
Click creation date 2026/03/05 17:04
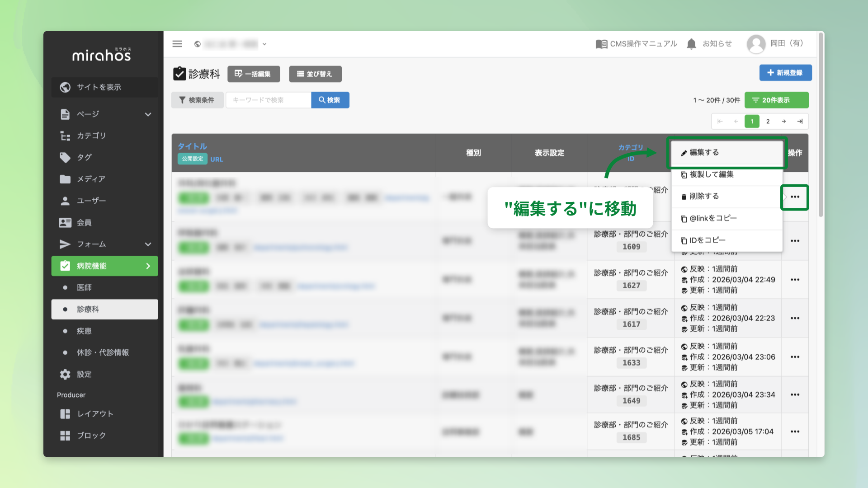(743, 432)
